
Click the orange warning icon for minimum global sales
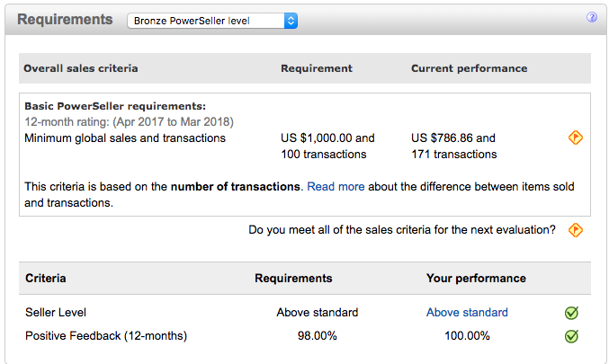point(576,138)
